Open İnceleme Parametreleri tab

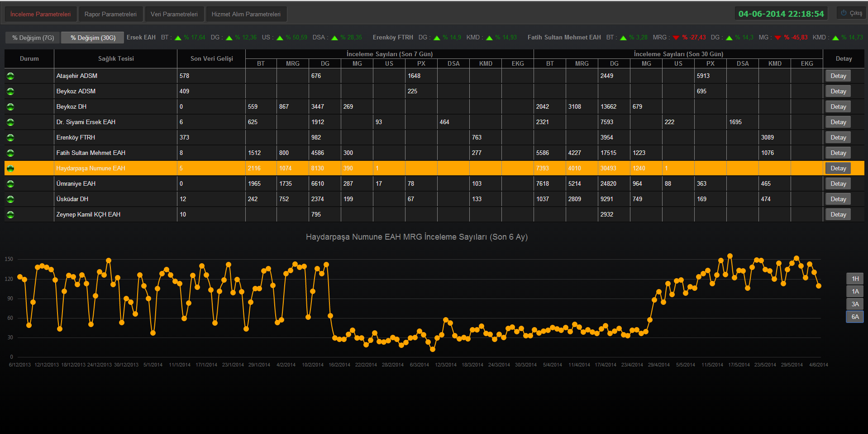[41, 14]
